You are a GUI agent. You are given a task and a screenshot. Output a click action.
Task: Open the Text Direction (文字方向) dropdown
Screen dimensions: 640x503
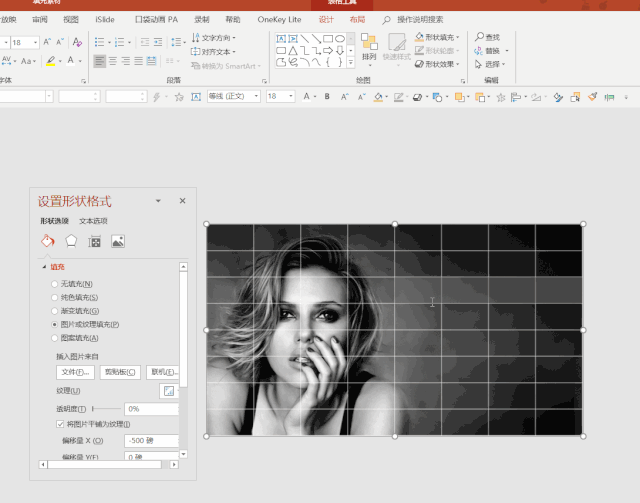[x=214, y=38]
